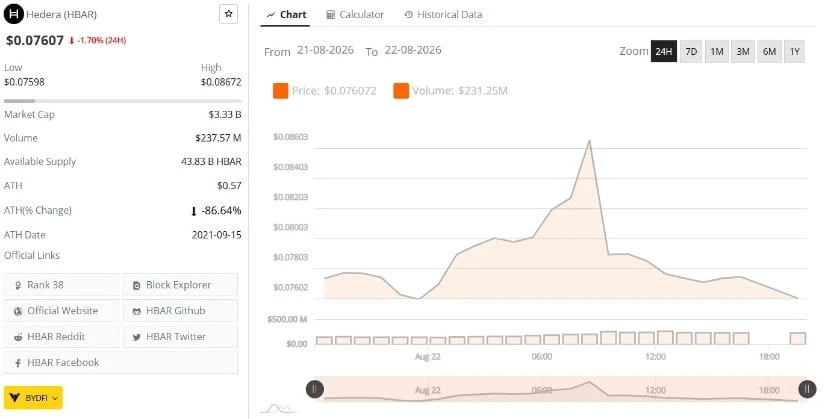Toggle the Price series orange swatch
This screenshot has height=419, width=825.
[280, 91]
